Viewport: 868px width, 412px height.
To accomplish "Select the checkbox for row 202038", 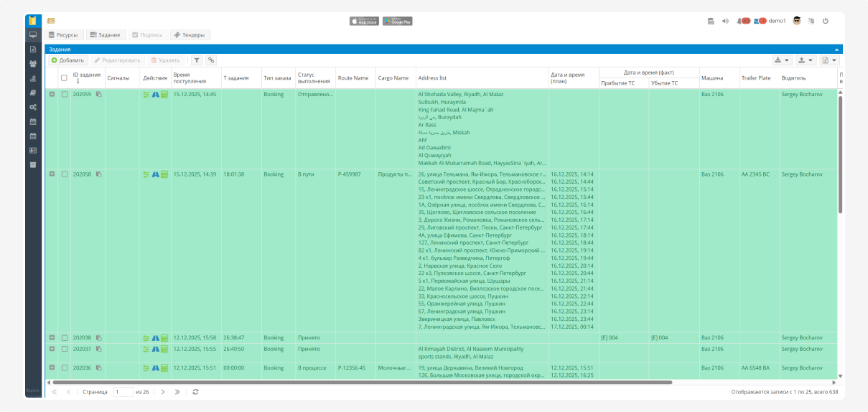I will [x=65, y=338].
